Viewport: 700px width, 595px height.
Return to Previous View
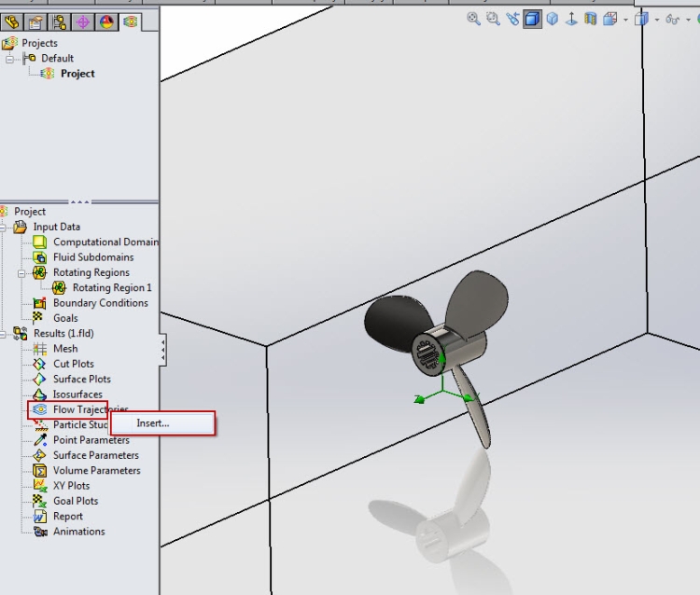click(x=512, y=19)
